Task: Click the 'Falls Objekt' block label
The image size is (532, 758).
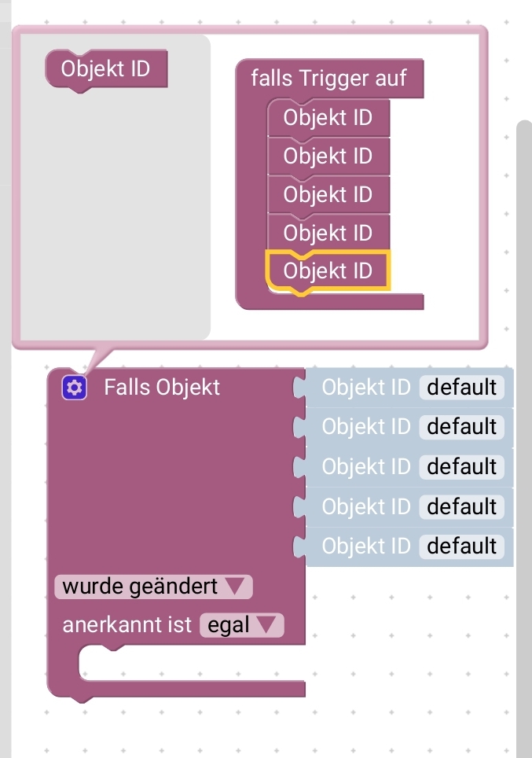Action: coord(162,387)
